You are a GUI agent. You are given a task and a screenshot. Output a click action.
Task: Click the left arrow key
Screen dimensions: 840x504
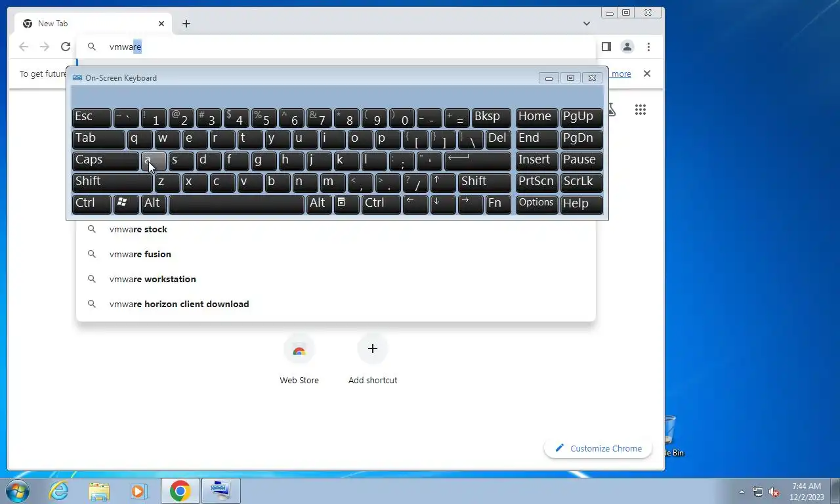pyautogui.click(x=415, y=204)
